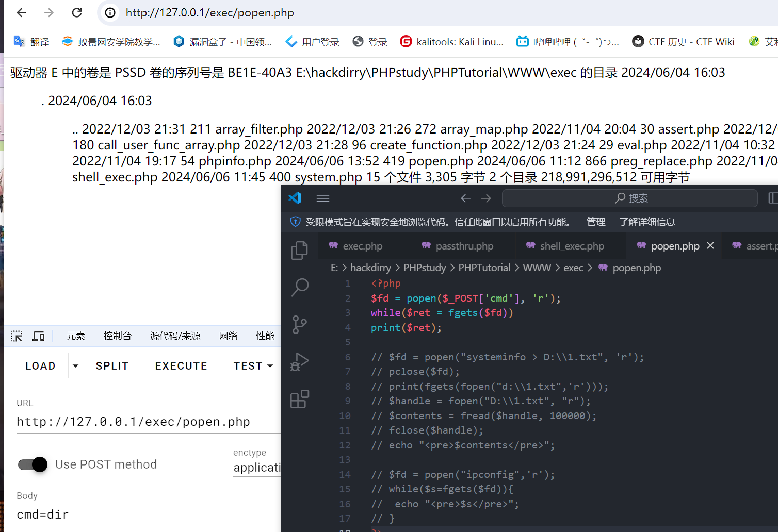Open HackBar TEST dropdown
The image size is (778, 532).
pyautogui.click(x=253, y=366)
